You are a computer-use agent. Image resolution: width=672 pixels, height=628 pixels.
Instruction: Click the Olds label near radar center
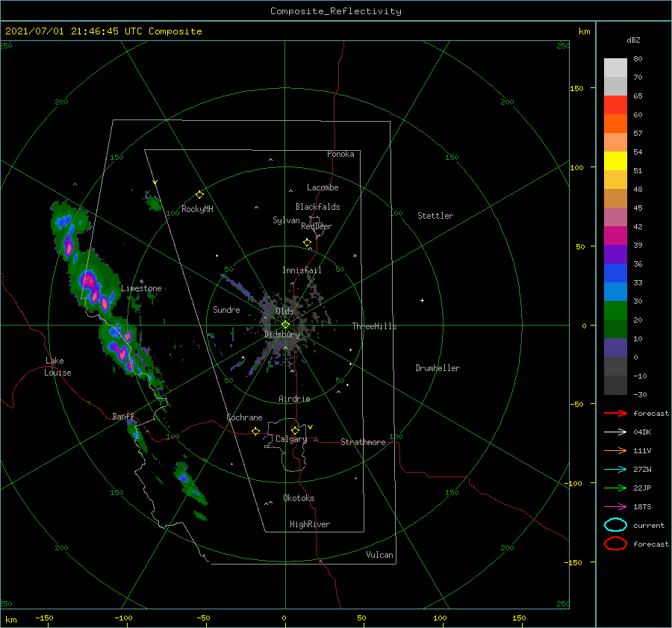pyautogui.click(x=284, y=311)
